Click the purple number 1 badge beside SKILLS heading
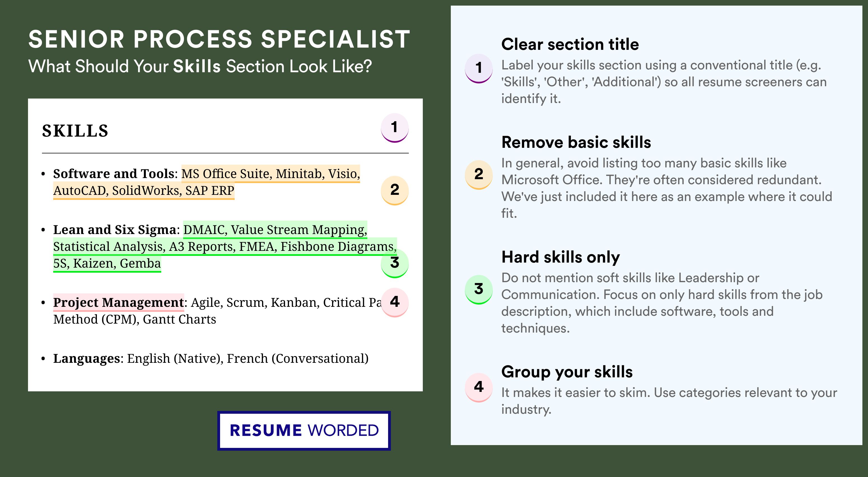The height and width of the screenshot is (477, 868). pos(394,127)
